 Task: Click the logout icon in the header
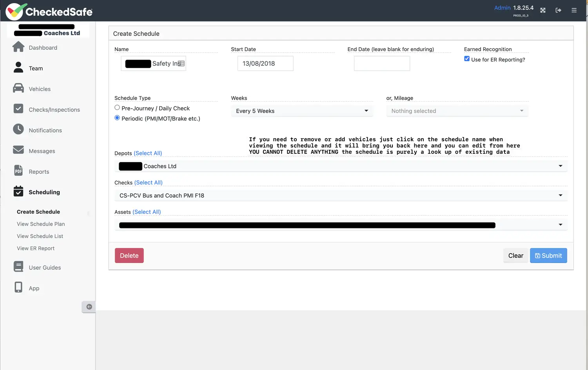[x=558, y=10]
